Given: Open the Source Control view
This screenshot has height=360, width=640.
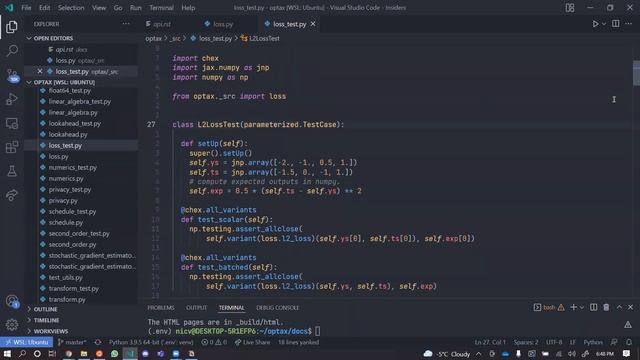Looking at the screenshot, I should pos(12,75).
